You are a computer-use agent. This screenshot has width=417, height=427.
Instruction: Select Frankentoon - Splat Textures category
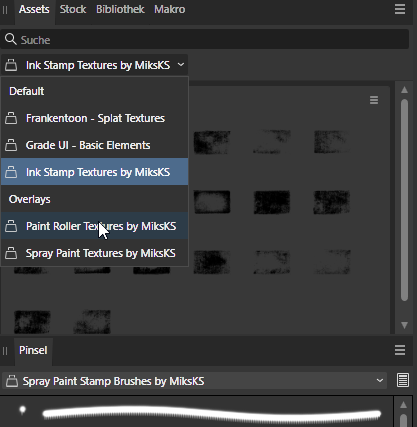click(95, 118)
